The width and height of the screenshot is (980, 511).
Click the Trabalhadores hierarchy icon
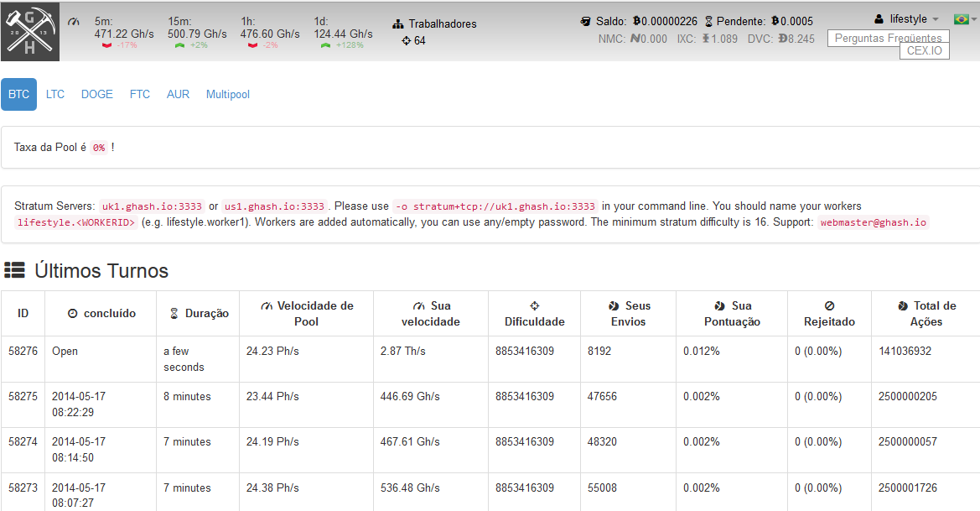398,24
